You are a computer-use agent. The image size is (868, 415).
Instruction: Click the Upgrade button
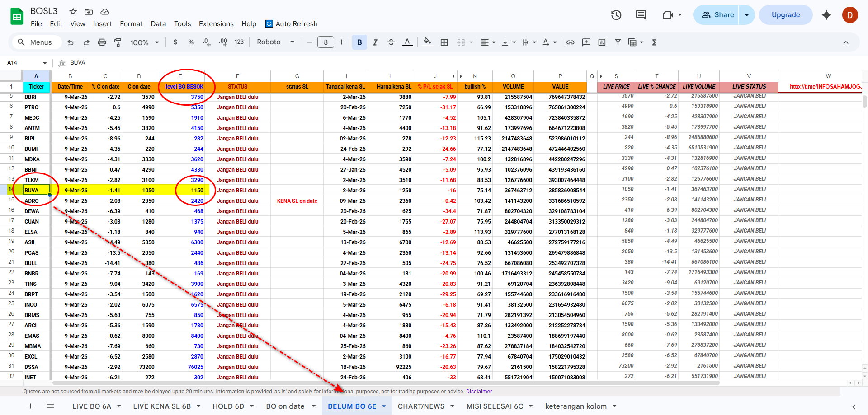pyautogui.click(x=785, y=15)
